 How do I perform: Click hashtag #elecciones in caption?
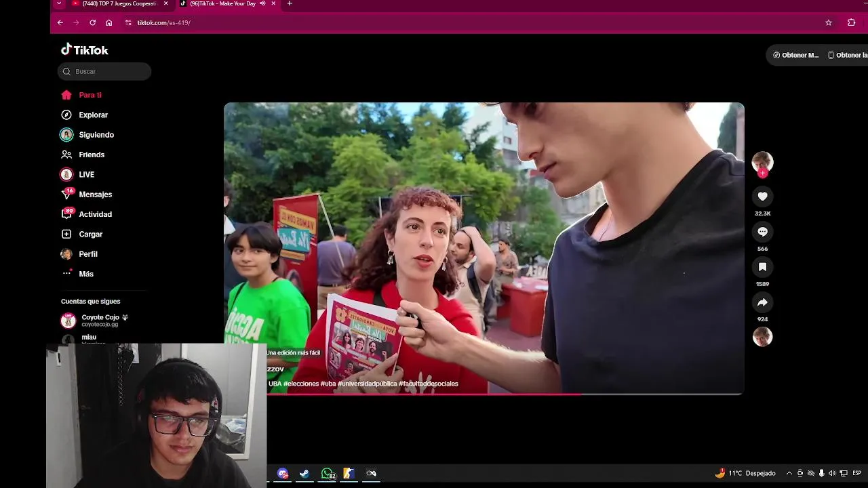[x=301, y=384]
